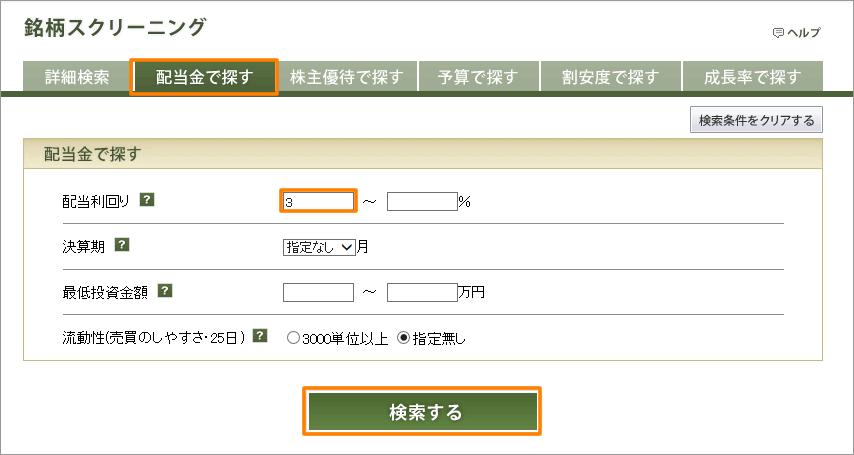854x455 pixels.
Task: Open 予算で探す tab
Action: click(478, 77)
